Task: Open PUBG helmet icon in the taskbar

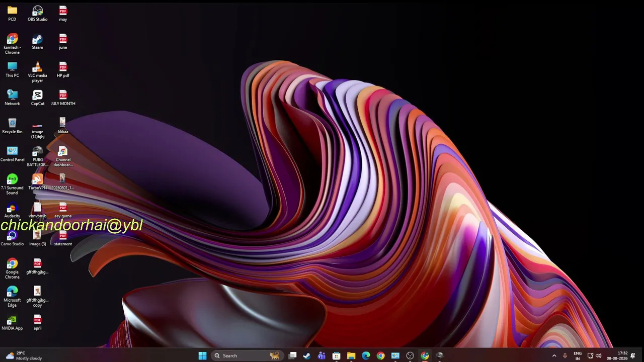Action: pos(439,355)
